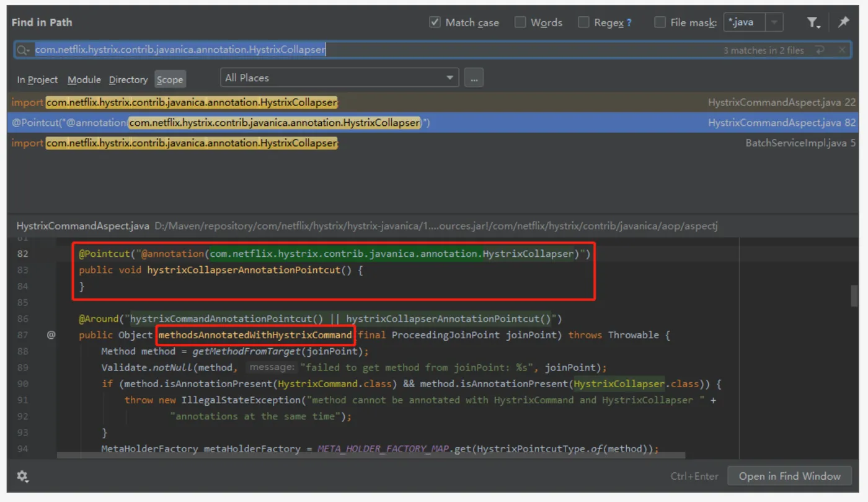The height and width of the screenshot is (502, 868).
Task: Click the Find in Path title
Action: tap(42, 22)
